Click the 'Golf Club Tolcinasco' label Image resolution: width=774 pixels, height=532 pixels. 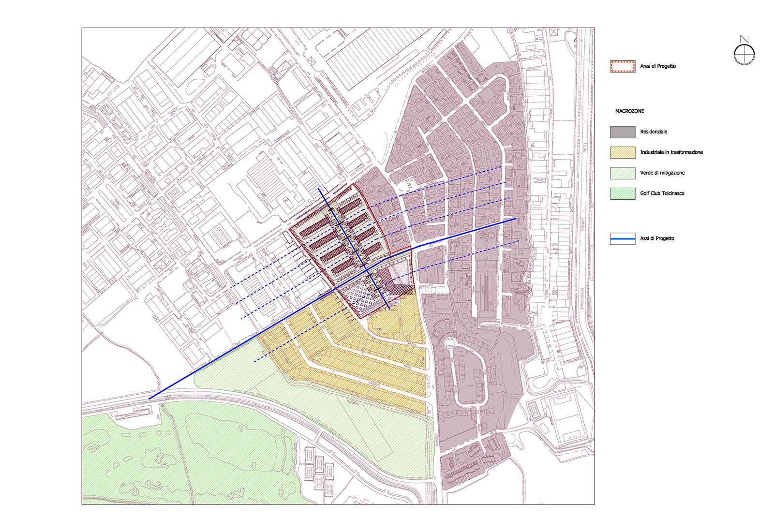662,193
